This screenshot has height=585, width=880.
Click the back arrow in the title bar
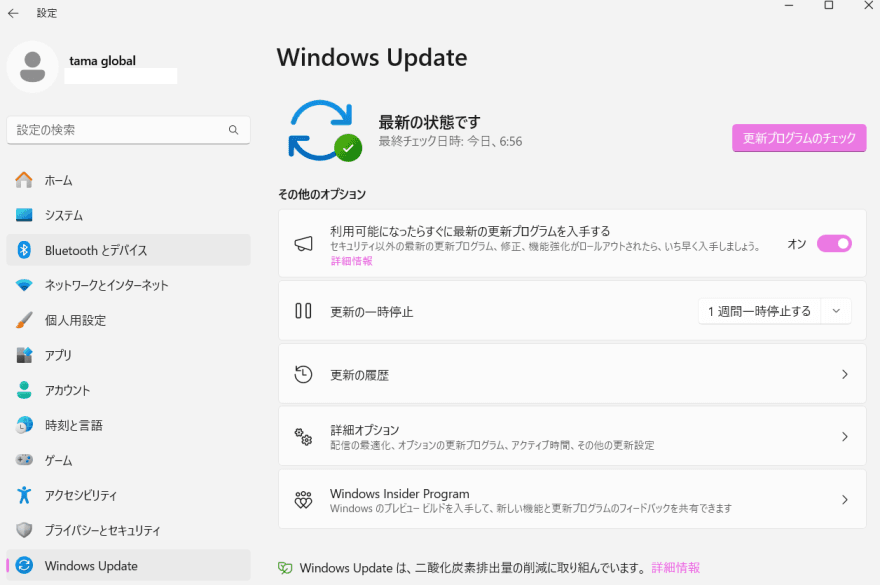click(x=14, y=13)
